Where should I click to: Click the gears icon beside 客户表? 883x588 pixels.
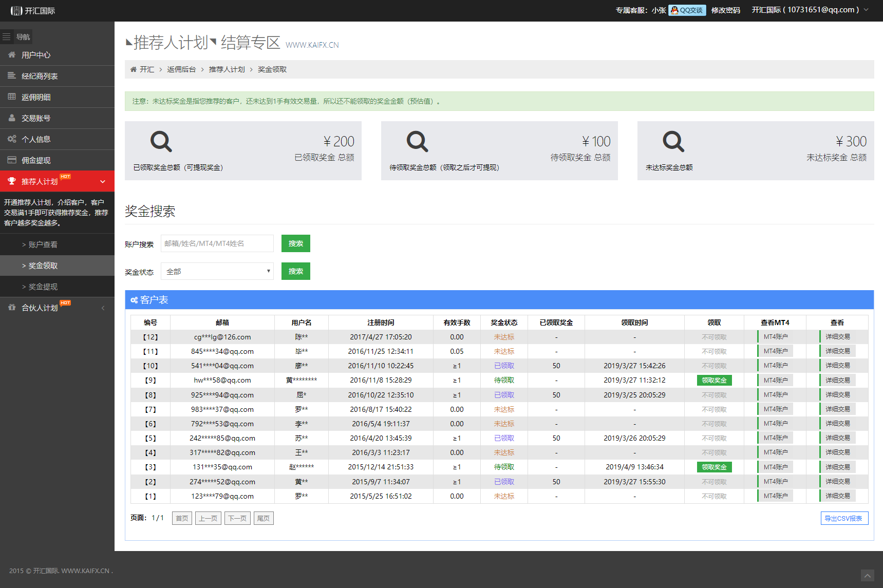tap(134, 300)
